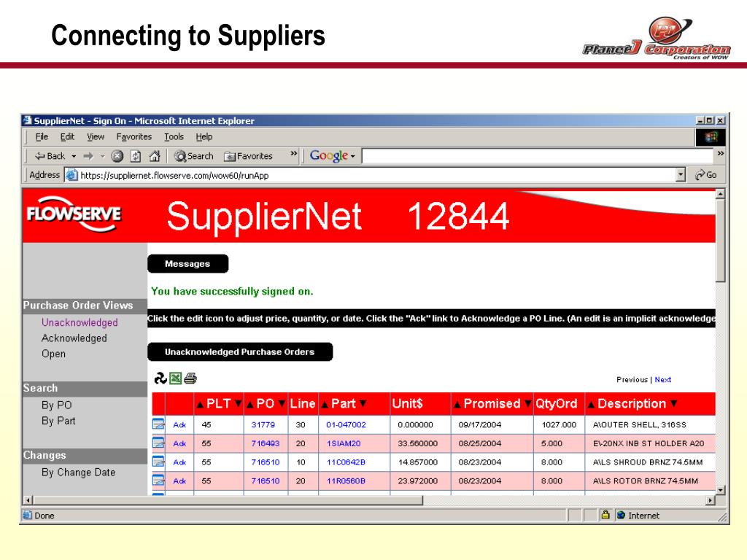Open part link 11R0560B
747x560 pixels.
pos(346,481)
